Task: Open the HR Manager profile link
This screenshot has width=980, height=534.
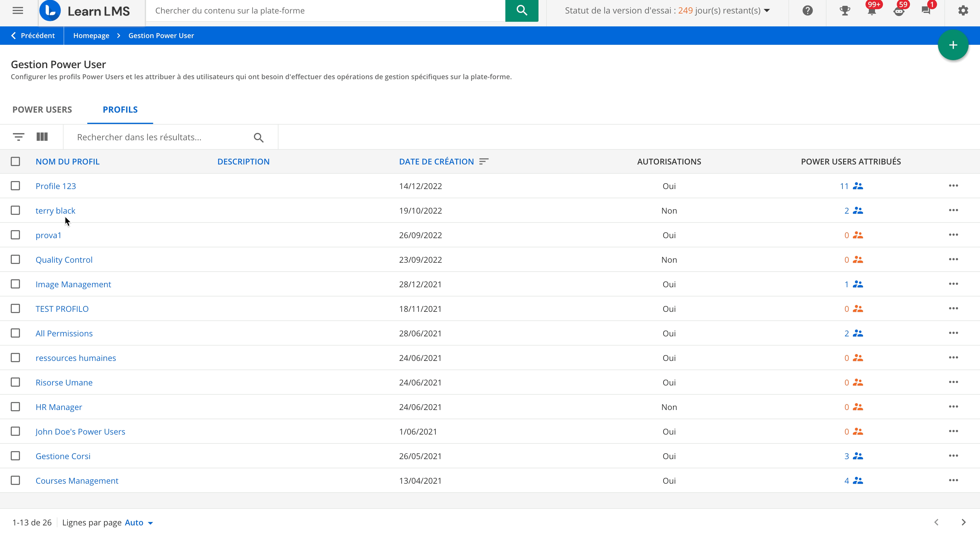Action: click(x=59, y=407)
